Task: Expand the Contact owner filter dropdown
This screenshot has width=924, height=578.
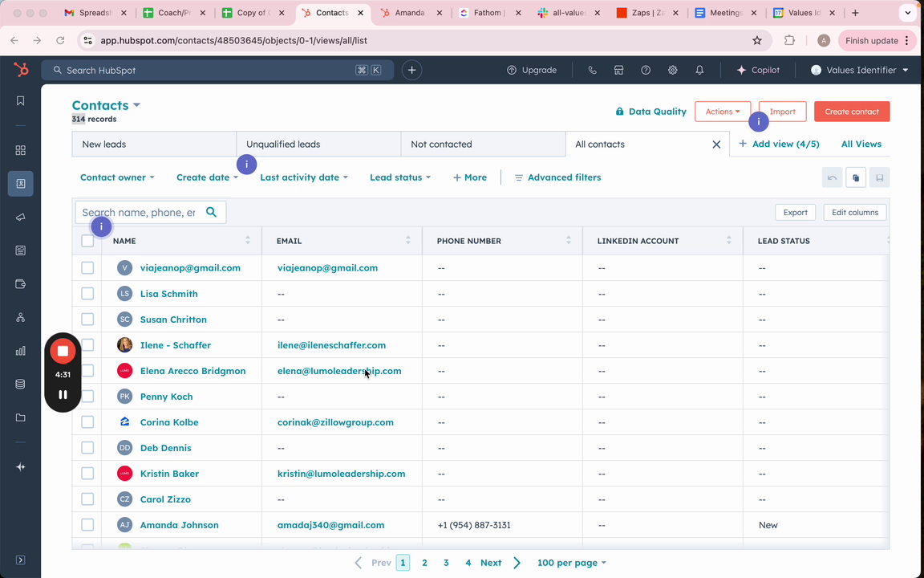Action: pyautogui.click(x=117, y=177)
